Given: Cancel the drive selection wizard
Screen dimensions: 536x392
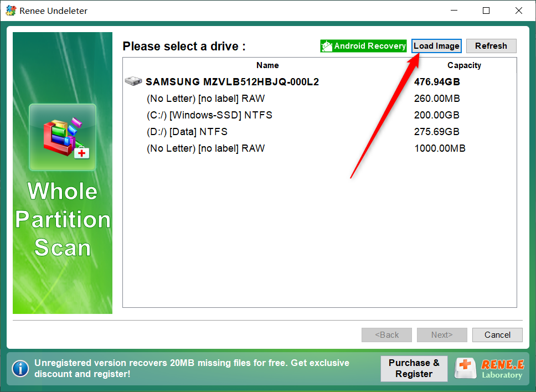Looking at the screenshot, I should pyautogui.click(x=497, y=335).
